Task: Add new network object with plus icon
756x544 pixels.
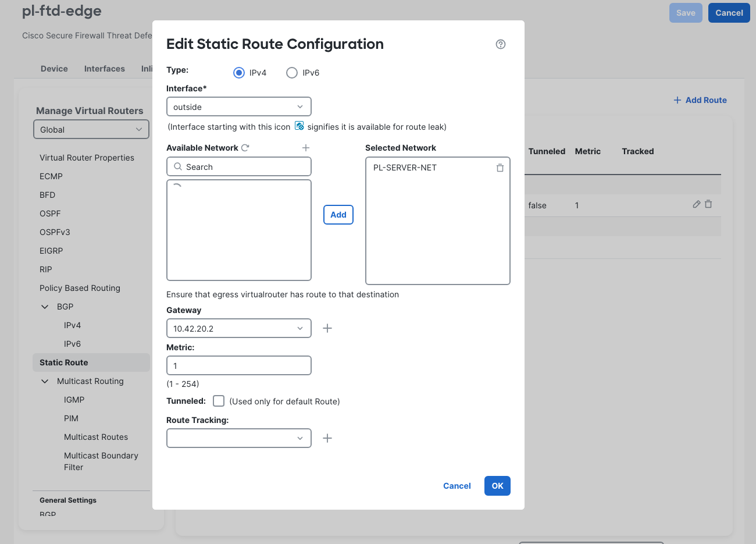Action: point(306,148)
